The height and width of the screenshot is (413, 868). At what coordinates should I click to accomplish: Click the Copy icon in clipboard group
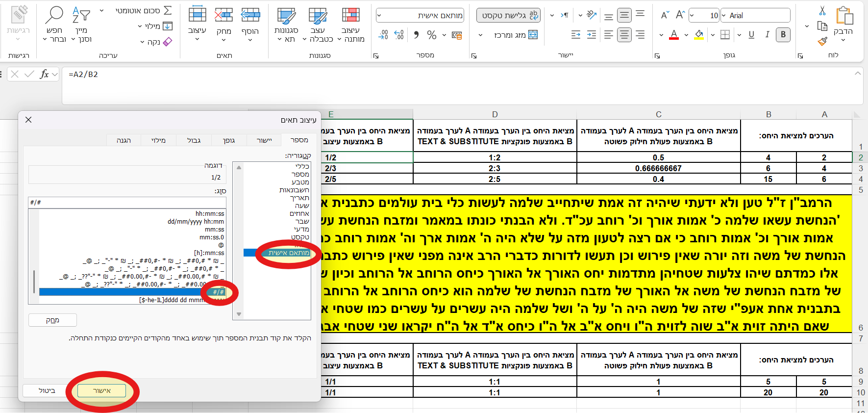[822, 26]
